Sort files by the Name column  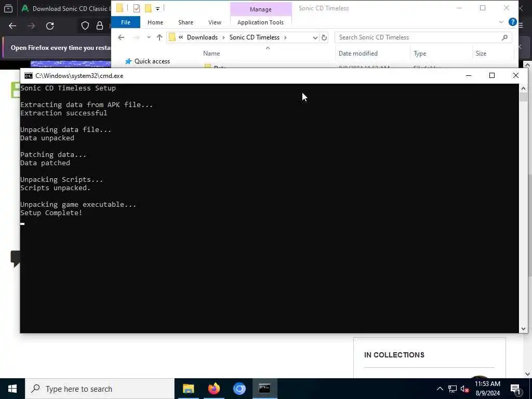click(x=211, y=54)
